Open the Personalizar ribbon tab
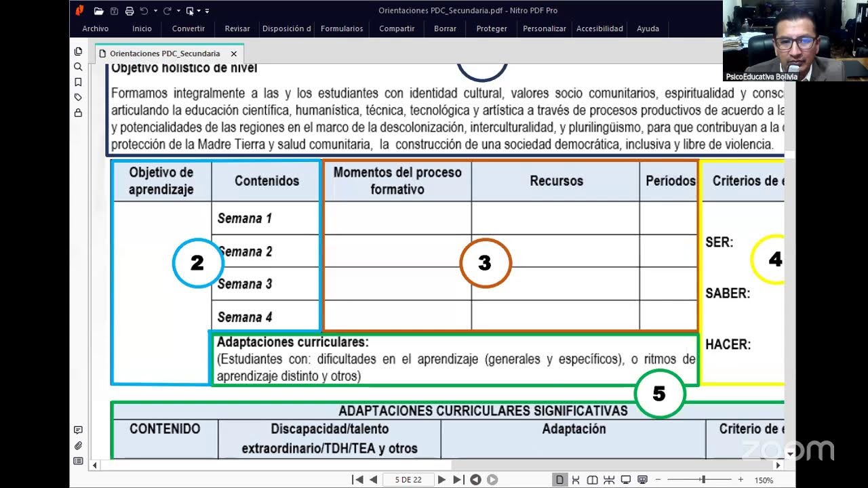The width and height of the screenshot is (868, 488). [545, 28]
